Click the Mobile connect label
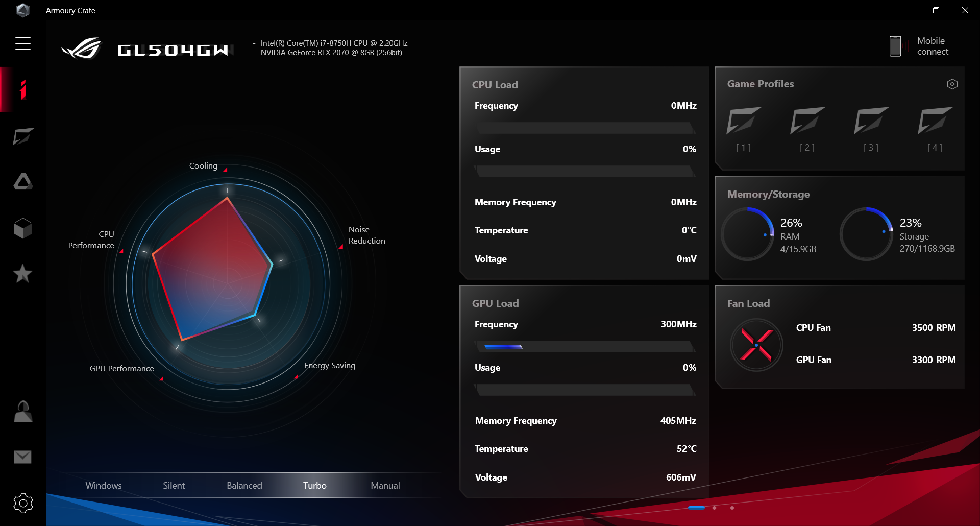The height and width of the screenshot is (526, 980). coord(933,46)
